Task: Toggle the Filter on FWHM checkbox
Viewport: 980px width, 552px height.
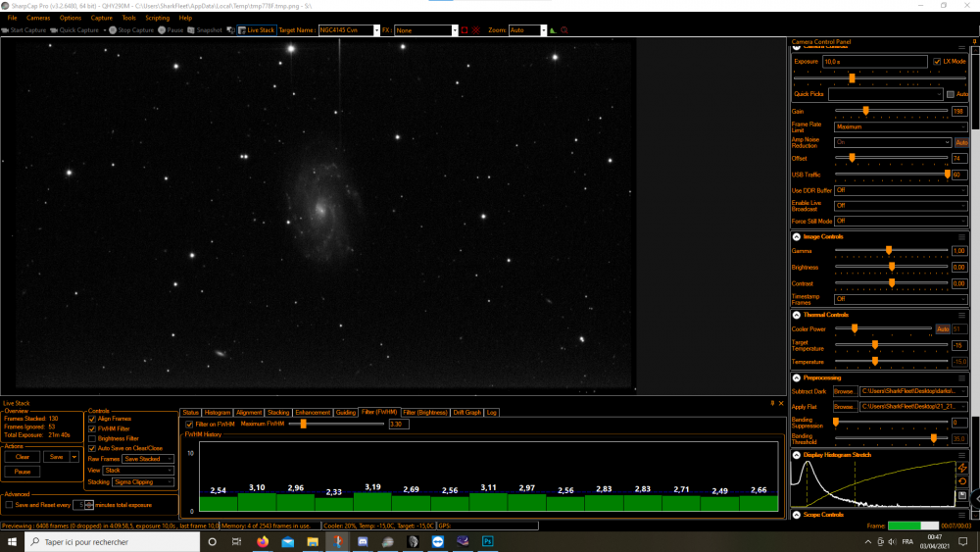Action: point(189,424)
